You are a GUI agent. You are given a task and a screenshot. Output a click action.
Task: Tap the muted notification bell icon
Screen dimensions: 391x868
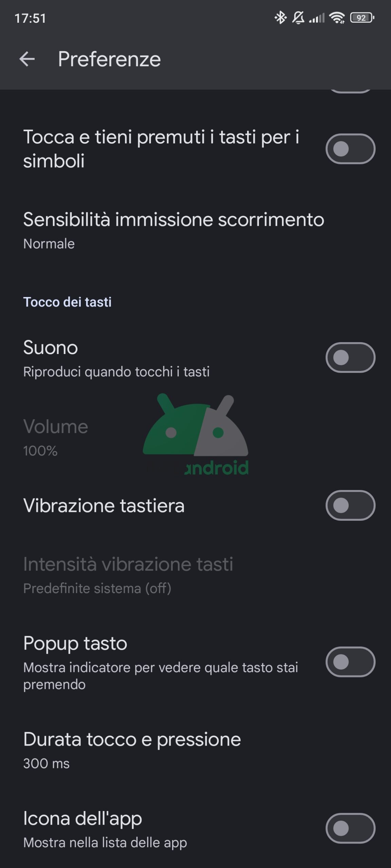coord(298,18)
